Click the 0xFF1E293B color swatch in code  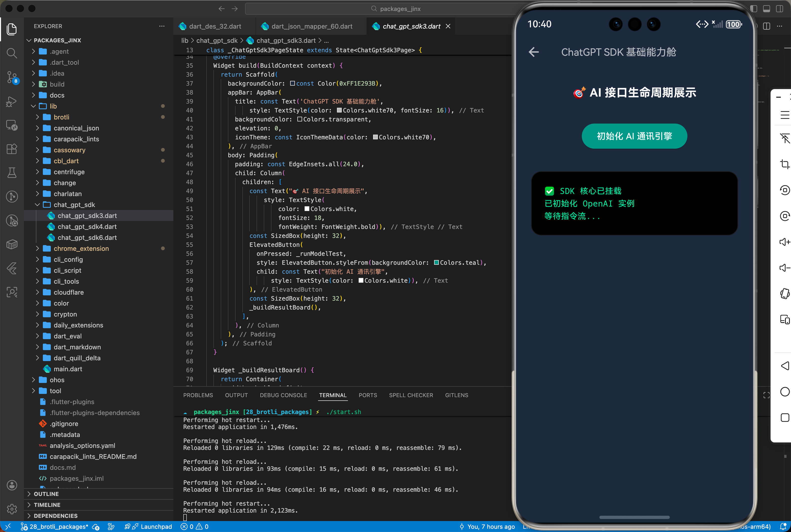(292, 83)
